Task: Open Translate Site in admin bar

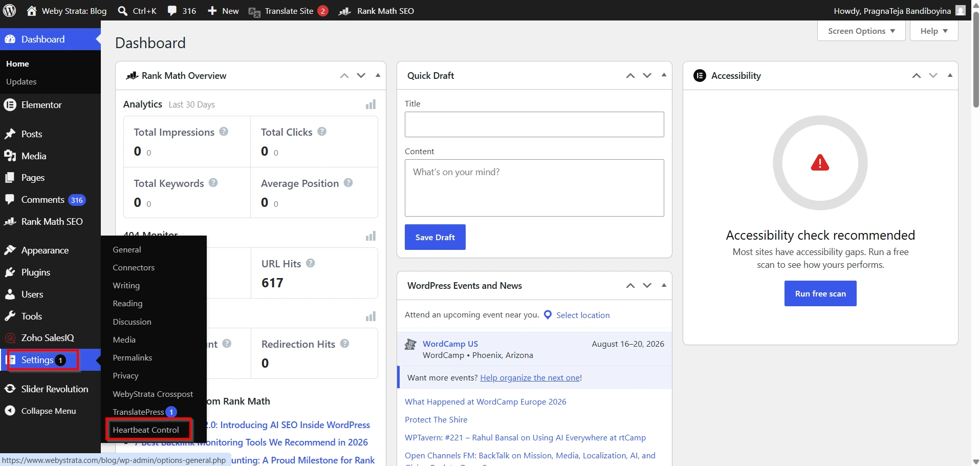Action: (288, 11)
